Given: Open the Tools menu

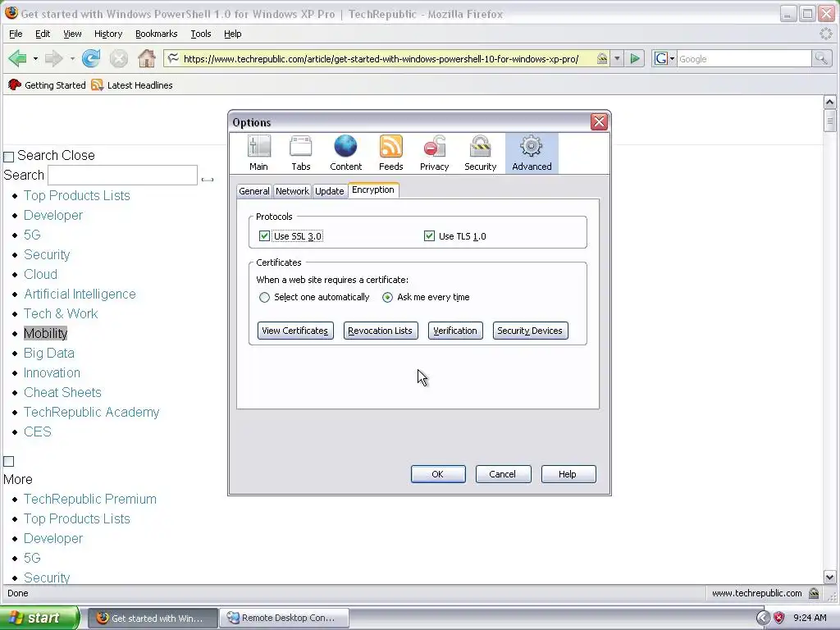Looking at the screenshot, I should [201, 34].
